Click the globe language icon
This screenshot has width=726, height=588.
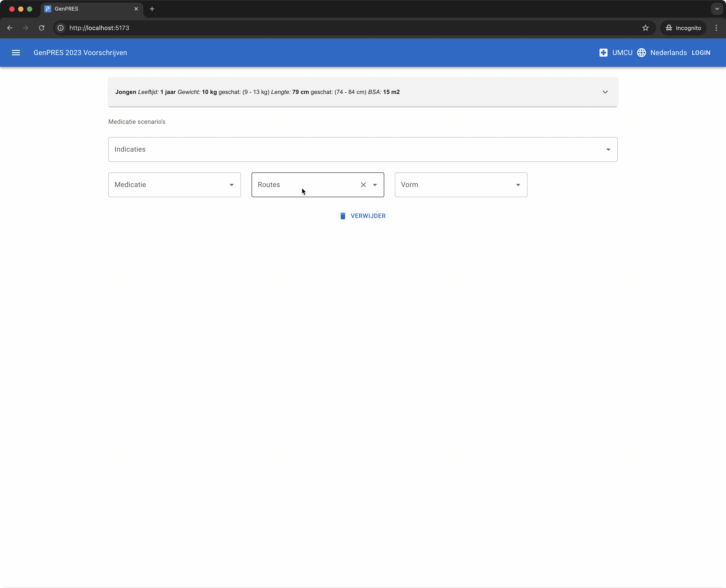pyautogui.click(x=641, y=53)
